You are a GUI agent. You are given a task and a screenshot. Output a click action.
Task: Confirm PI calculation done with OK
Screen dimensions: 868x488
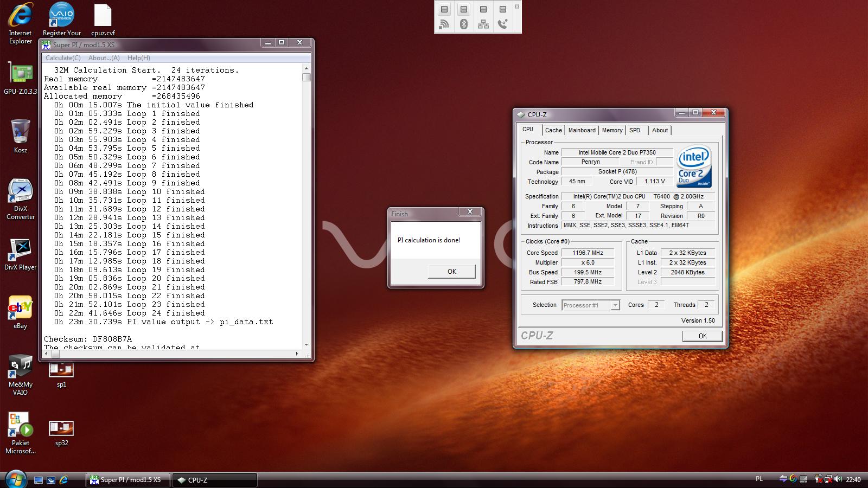tap(451, 272)
